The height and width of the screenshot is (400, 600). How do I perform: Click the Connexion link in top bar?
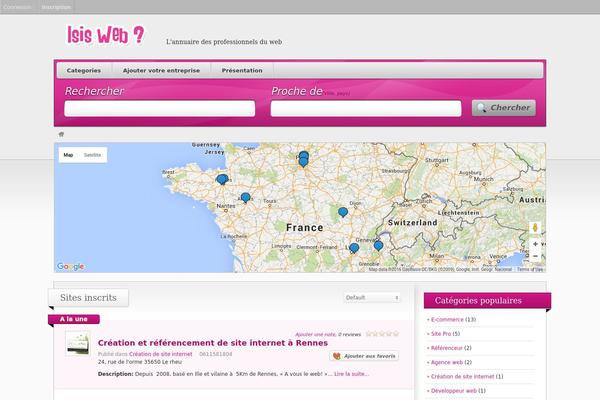[17, 7]
